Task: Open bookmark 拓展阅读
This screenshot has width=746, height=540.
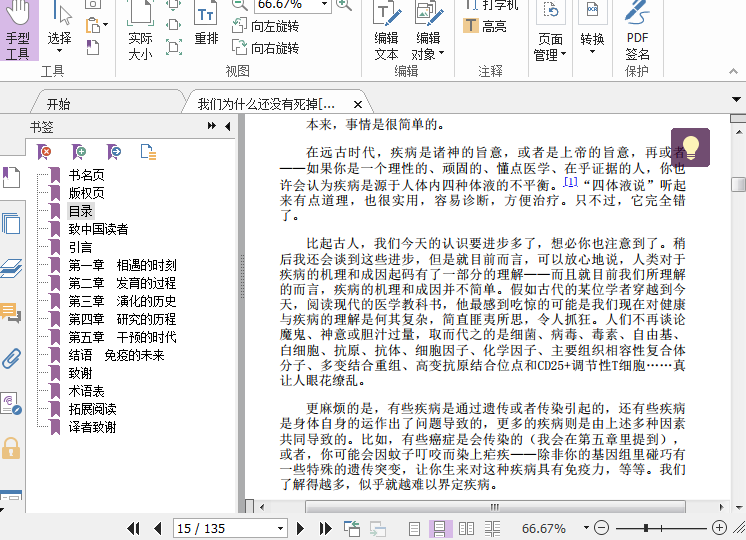Action: click(92, 409)
